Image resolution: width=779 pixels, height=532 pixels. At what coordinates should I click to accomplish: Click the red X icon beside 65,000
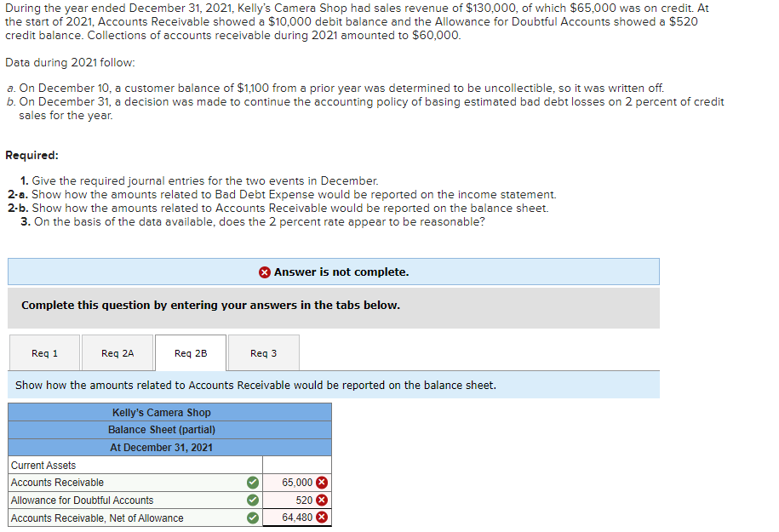pyautogui.click(x=322, y=483)
